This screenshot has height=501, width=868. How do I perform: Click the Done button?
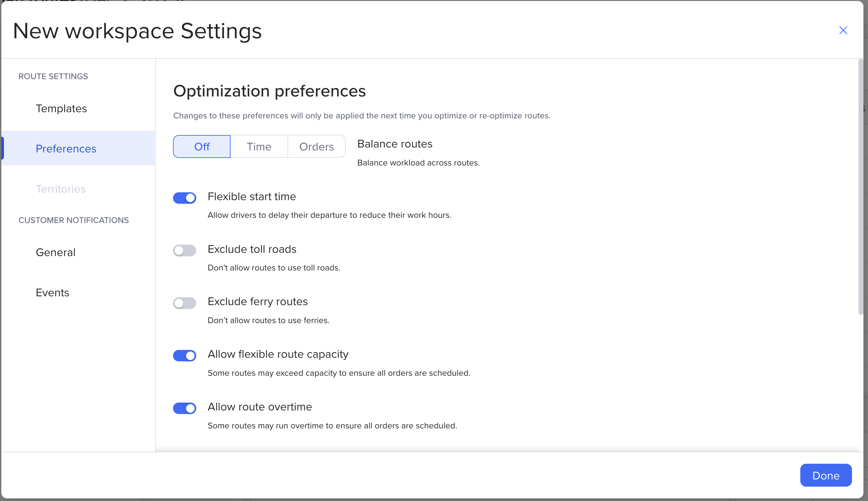click(x=825, y=475)
